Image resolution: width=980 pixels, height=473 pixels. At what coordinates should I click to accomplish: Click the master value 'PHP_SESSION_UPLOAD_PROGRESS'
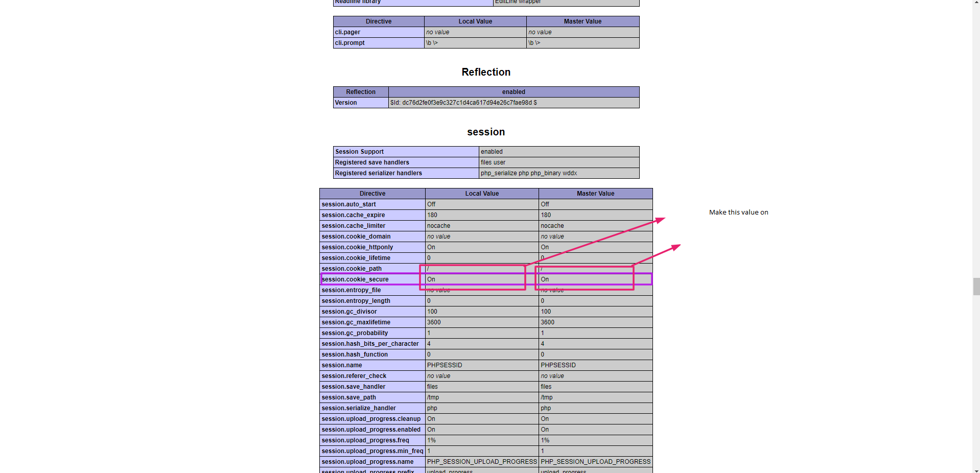pos(596,462)
